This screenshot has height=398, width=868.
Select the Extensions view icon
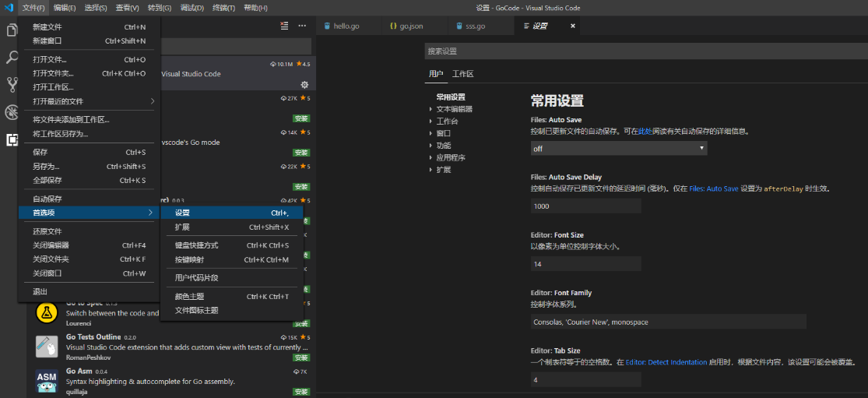pyautogui.click(x=12, y=140)
